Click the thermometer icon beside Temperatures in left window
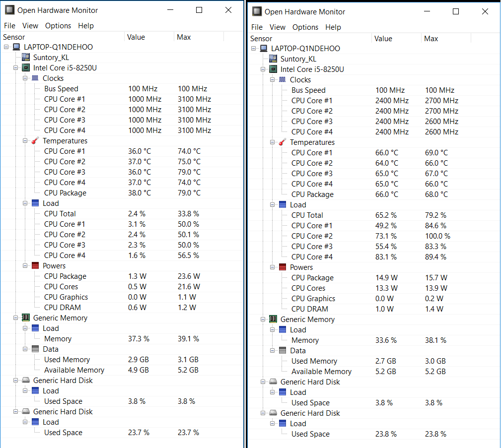Viewport: 502px width, 448px height. coord(35,141)
